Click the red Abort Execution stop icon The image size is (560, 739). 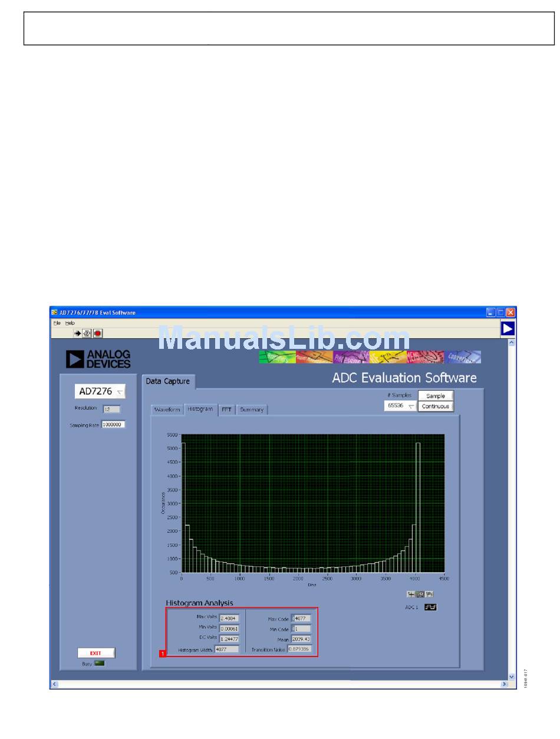coord(97,333)
